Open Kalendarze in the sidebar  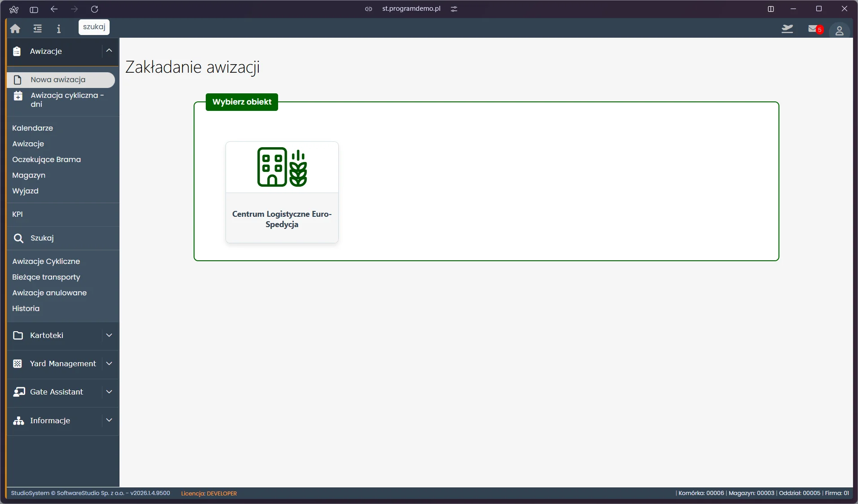(32, 128)
